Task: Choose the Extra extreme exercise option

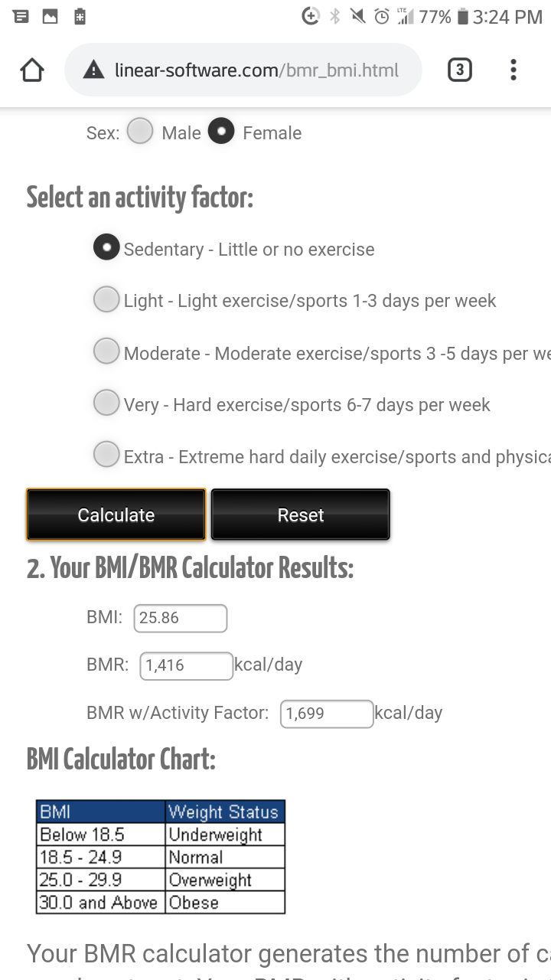Action: coord(106,454)
